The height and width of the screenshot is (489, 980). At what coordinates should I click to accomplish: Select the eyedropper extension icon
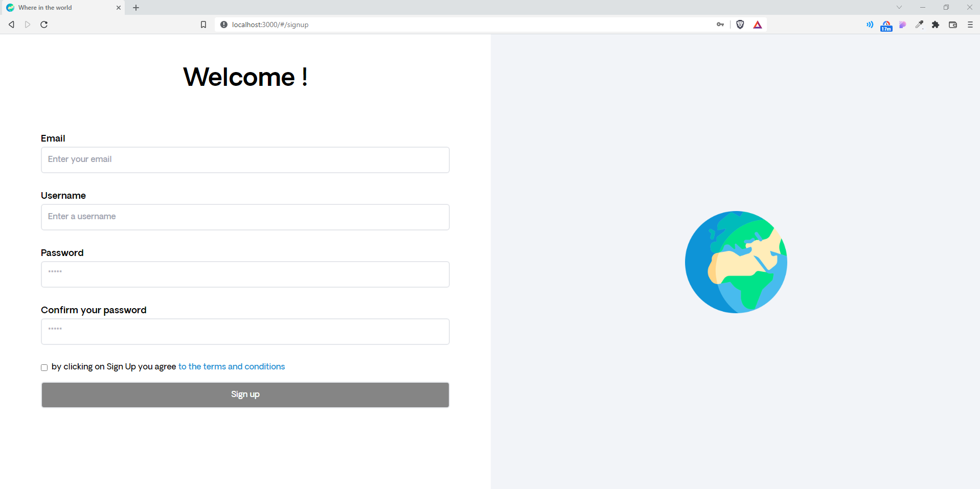919,24
